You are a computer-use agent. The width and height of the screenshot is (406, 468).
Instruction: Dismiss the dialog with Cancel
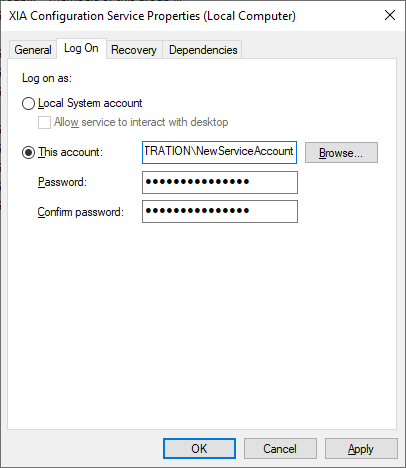pos(280,449)
